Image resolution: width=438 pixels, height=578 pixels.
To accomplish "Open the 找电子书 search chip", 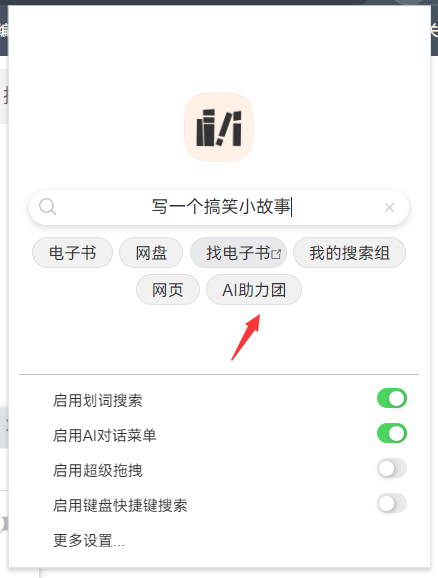I will 238,253.
